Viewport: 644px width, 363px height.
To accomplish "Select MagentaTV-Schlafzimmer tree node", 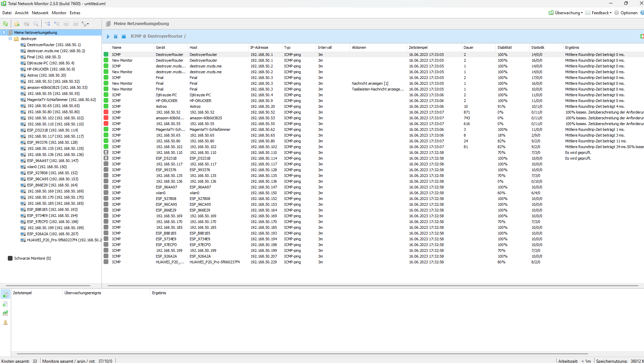I will [x=61, y=100].
